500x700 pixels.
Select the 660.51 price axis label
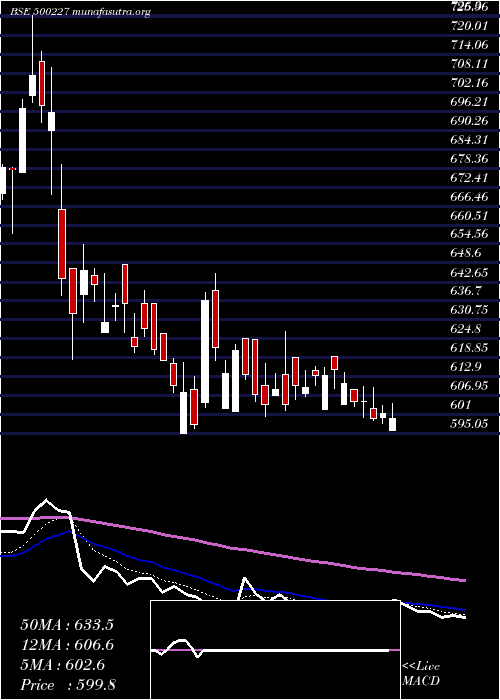468,216
